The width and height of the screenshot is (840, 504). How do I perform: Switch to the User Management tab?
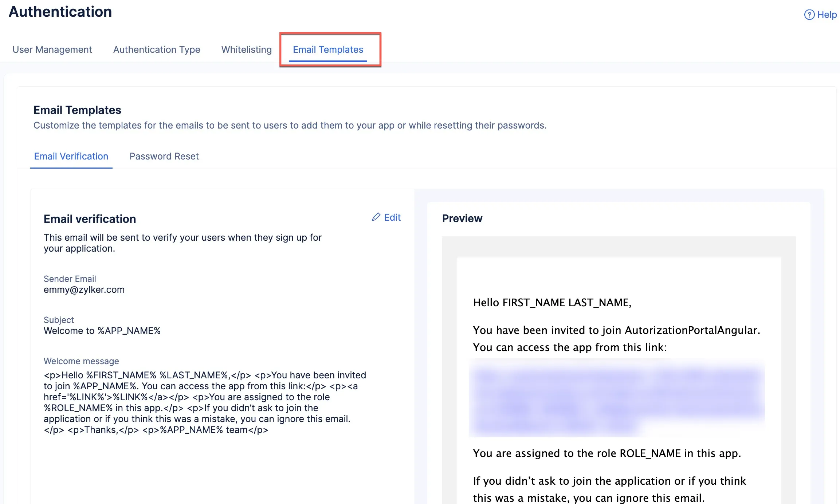click(52, 50)
